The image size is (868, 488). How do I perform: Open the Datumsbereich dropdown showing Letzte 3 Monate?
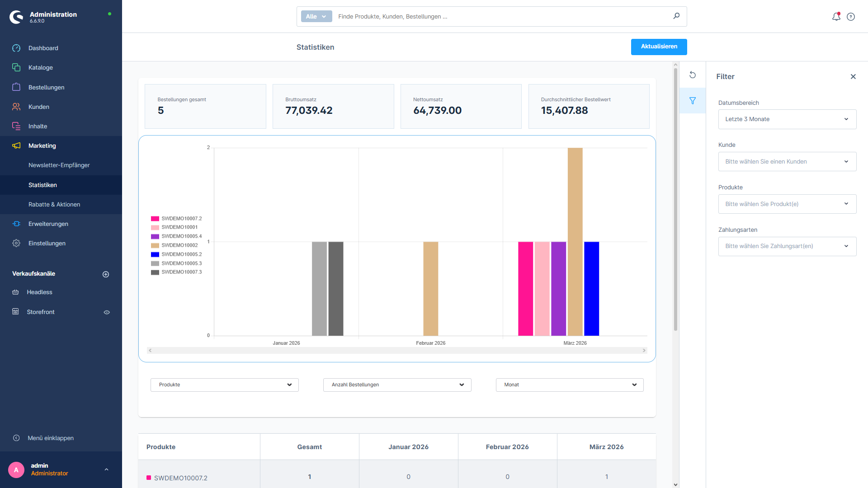point(787,119)
